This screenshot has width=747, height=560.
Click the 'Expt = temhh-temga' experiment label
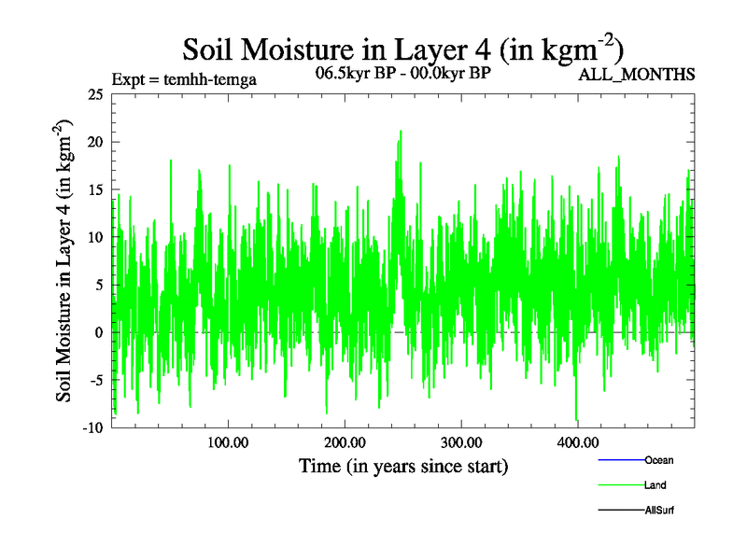click(x=183, y=79)
